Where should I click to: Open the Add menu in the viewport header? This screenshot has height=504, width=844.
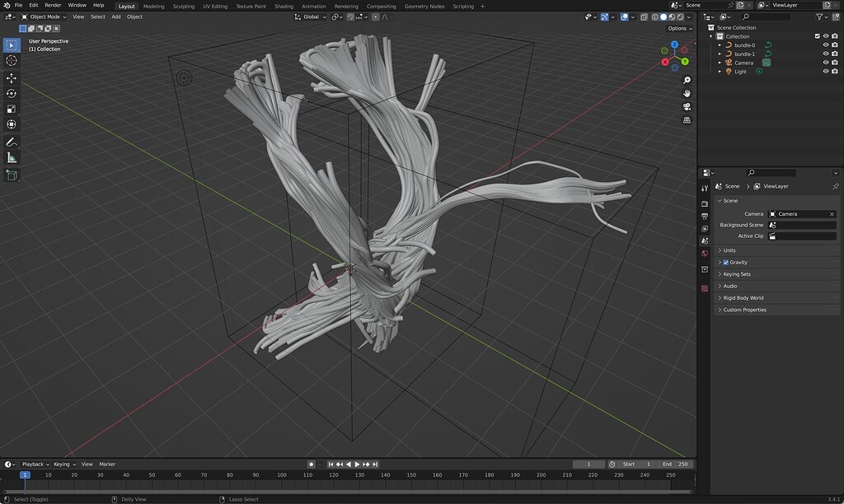pyautogui.click(x=115, y=16)
